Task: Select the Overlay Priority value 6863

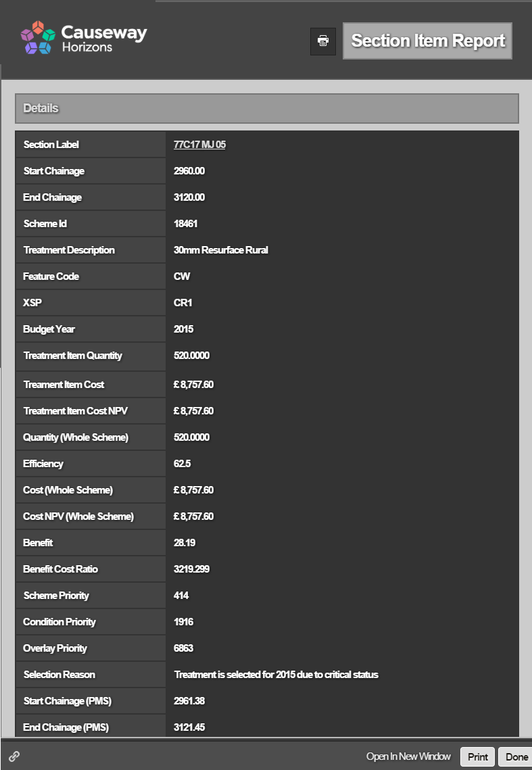Action: 183,648
